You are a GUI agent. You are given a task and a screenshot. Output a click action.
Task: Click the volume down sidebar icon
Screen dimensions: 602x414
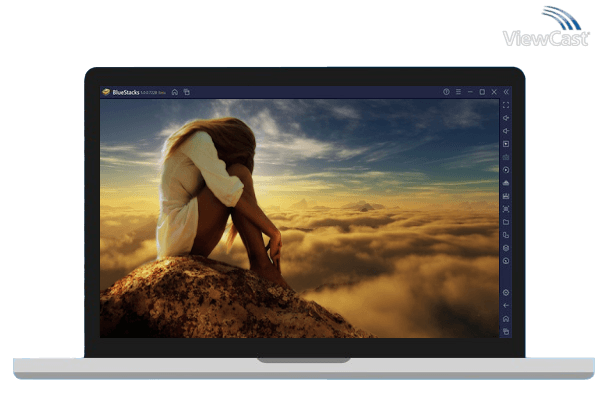[x=506, y=131]
